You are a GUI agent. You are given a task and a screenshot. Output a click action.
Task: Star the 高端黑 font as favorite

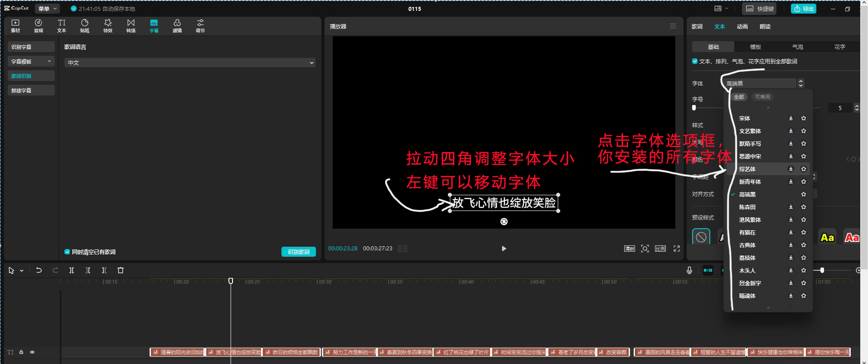click(804, 194)
